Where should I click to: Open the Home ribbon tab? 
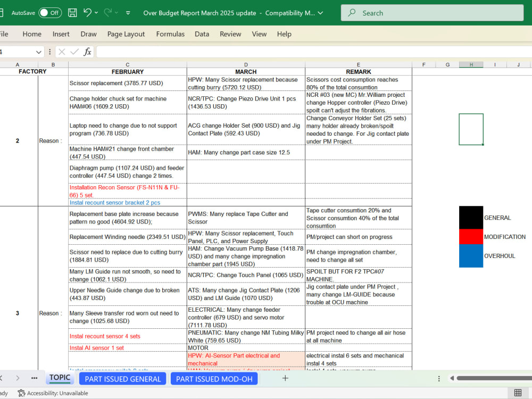(32, 34)
